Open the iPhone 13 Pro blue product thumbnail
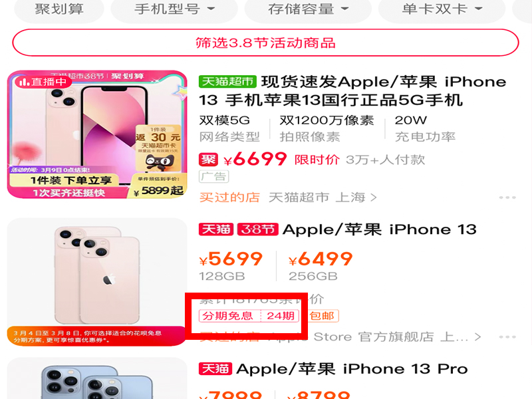Viewport: 532px width, 399px height. tap(97, 378)
